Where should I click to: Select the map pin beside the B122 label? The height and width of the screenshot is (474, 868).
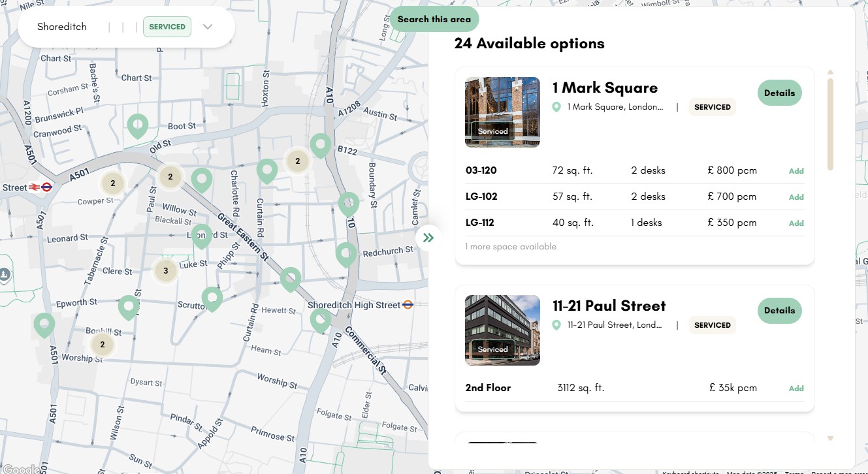pos(321,146)
